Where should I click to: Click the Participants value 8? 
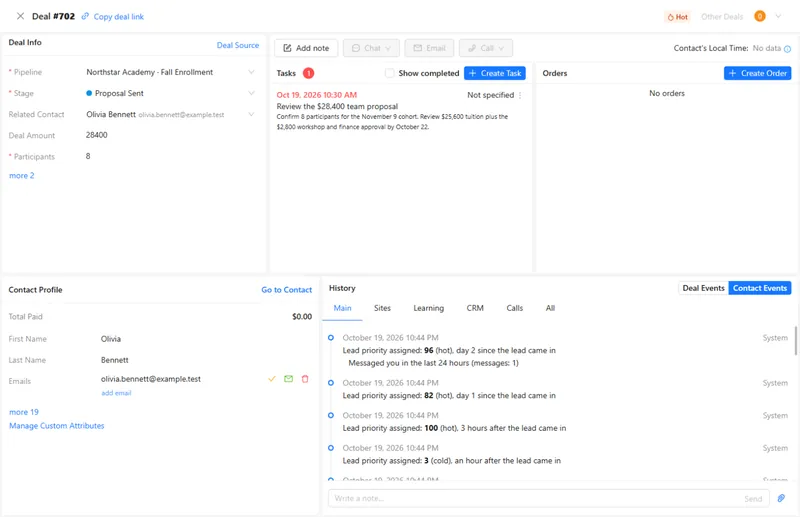pos(88,156)
